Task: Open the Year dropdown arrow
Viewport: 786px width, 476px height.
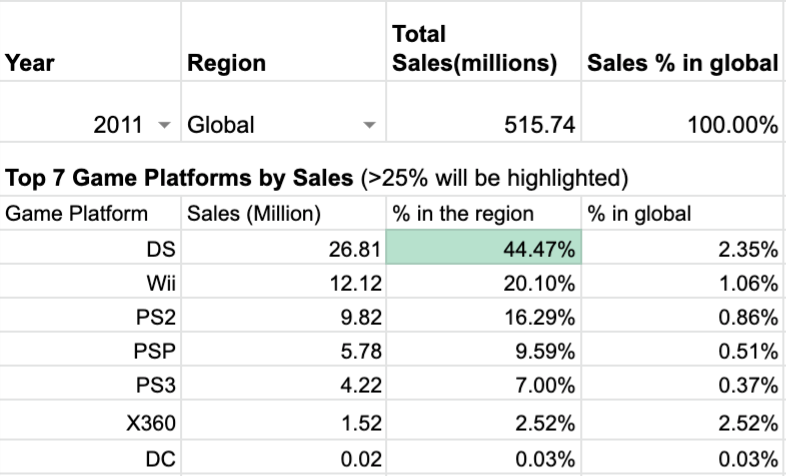Action: tap(163, 125)
